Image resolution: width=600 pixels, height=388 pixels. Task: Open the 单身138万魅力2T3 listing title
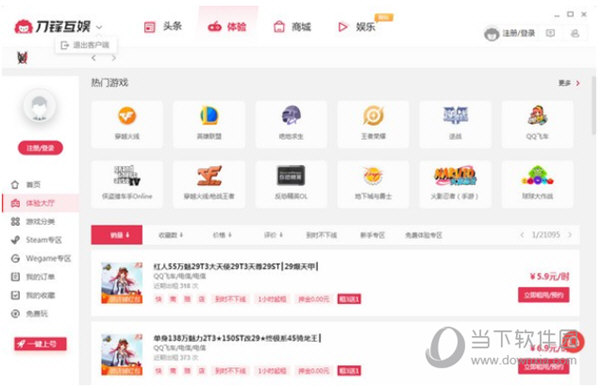point(237,338)
